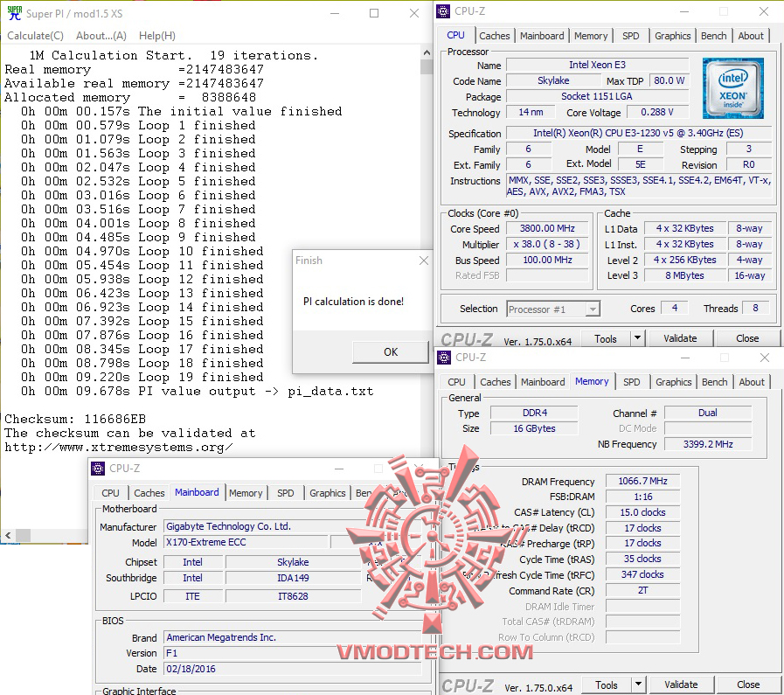Viewport: 784px width, 695px height.
Task: Open the Calculate(C) menu in Super PI
Action: click(x=35, y=36)
